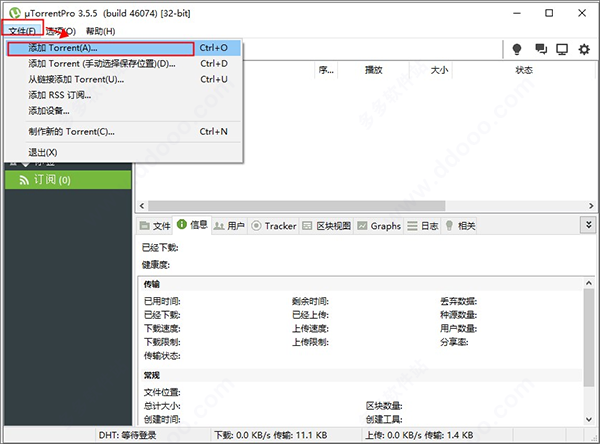Choose 添加 Torrent (手动选择保存位置)(D)... entry

[123, 64]
